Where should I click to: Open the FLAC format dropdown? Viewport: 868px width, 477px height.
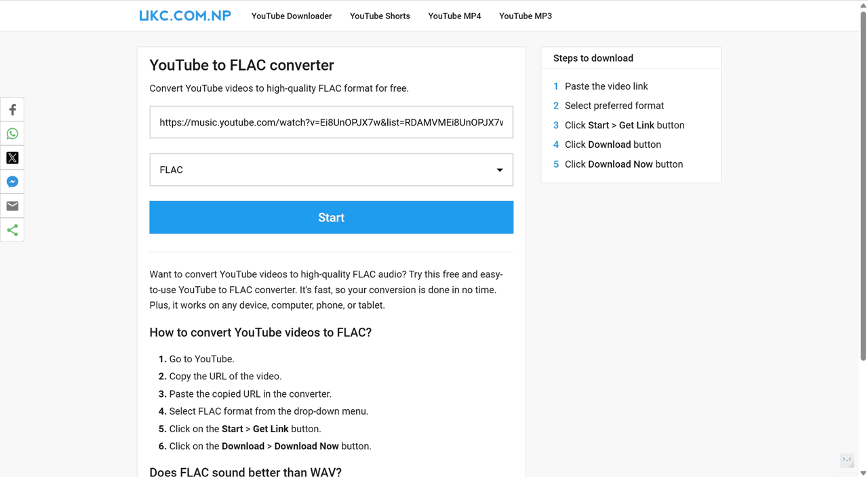(x=331, y=170)
